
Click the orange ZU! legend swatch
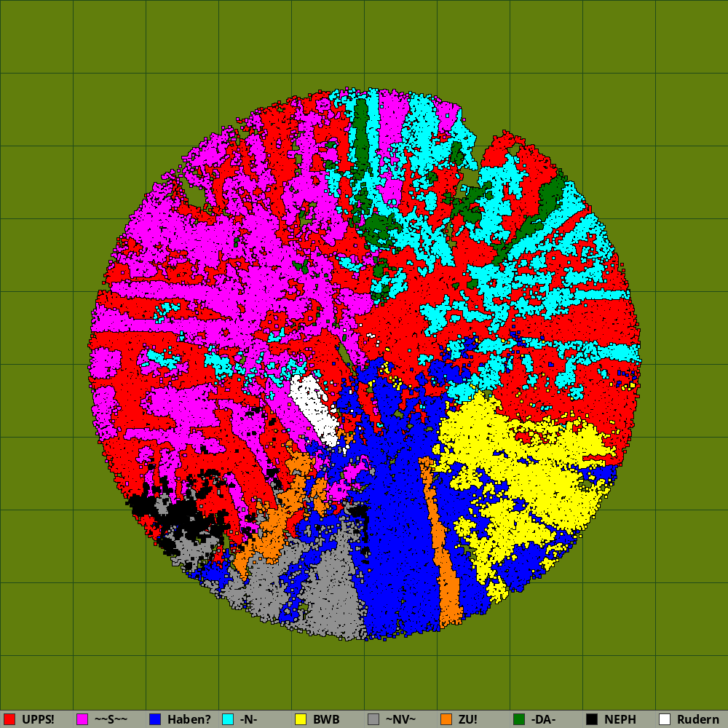[446, 719]
